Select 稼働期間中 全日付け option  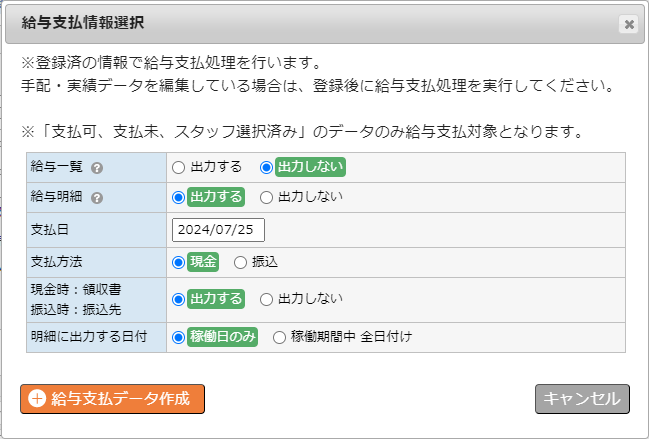pyautogui.click(x=279, y=337)
